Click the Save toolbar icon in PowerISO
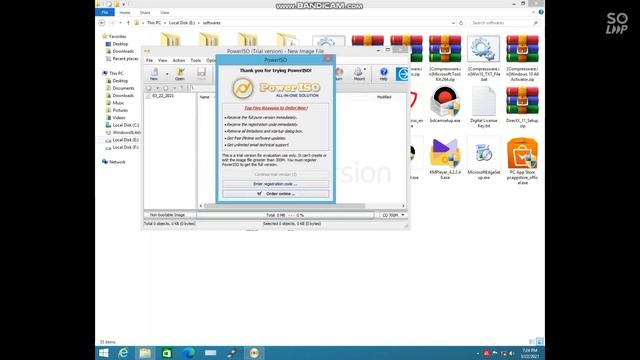The height and width of the screenshot is (360, 640). [201, 74]
